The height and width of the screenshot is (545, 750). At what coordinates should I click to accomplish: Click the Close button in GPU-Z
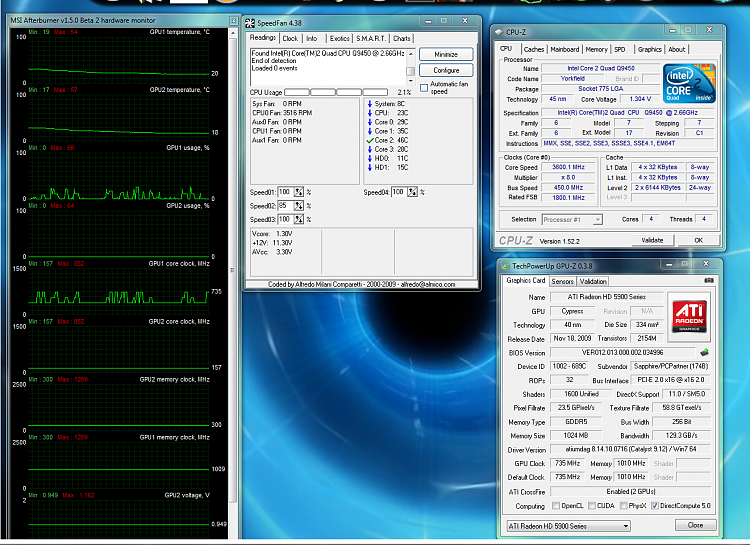695,525
